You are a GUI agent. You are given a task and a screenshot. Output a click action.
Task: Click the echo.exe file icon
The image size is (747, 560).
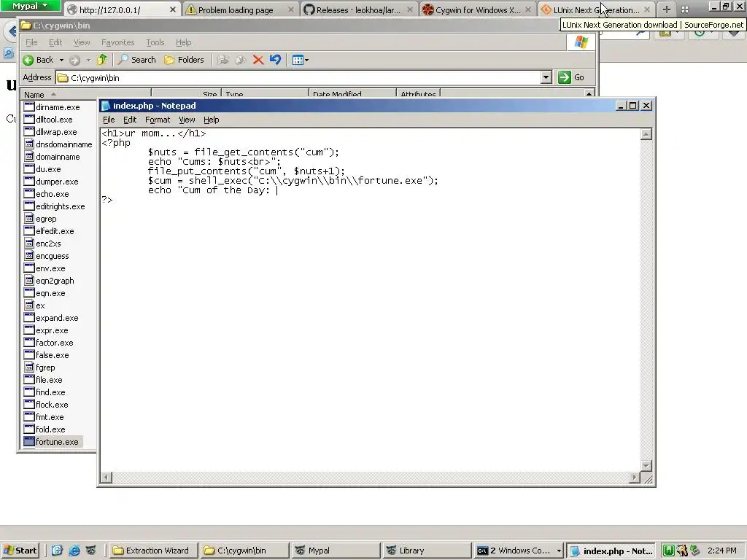(x=29, y=194)
